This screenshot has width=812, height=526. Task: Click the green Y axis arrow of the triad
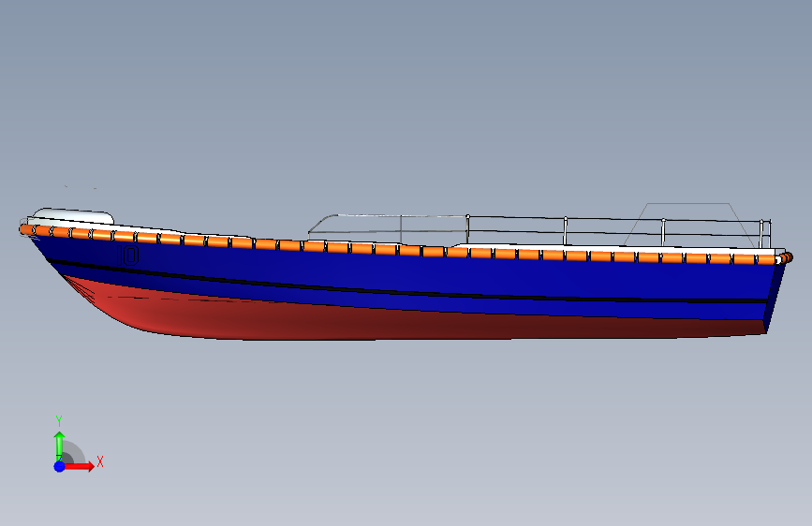60,446
